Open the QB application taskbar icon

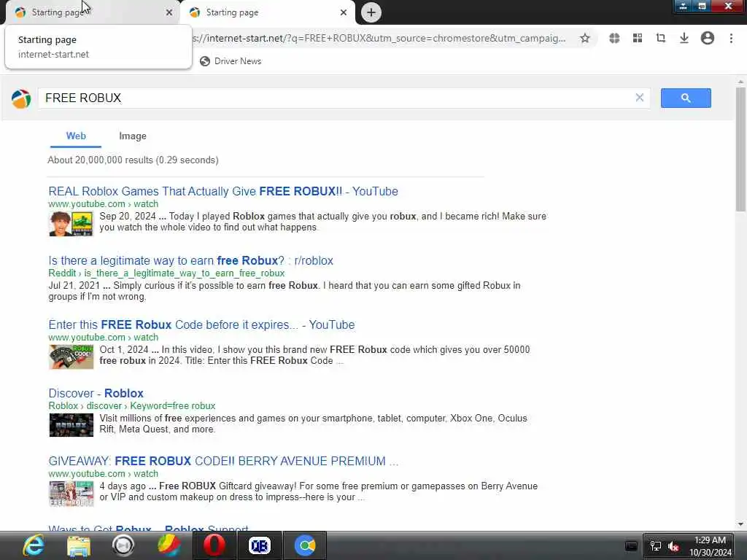[x=260, y=545]
